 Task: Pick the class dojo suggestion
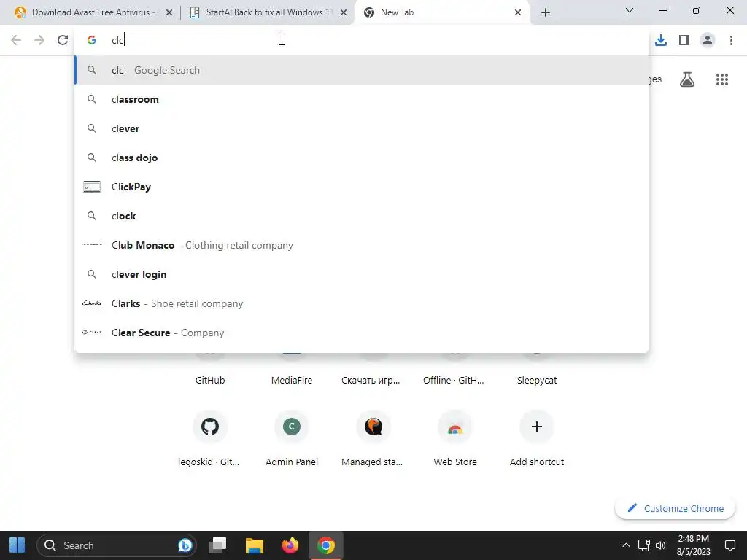(x=362, y=157)
